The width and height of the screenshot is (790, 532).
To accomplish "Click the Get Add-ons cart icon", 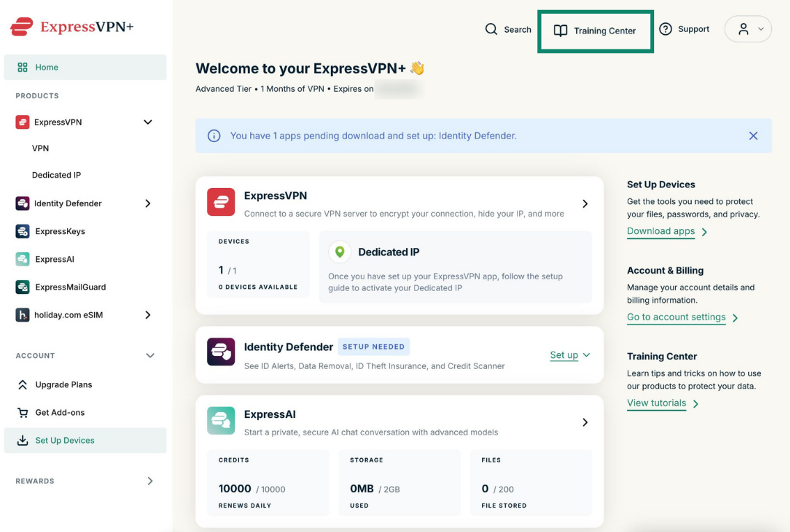I will tap(22, 413).
